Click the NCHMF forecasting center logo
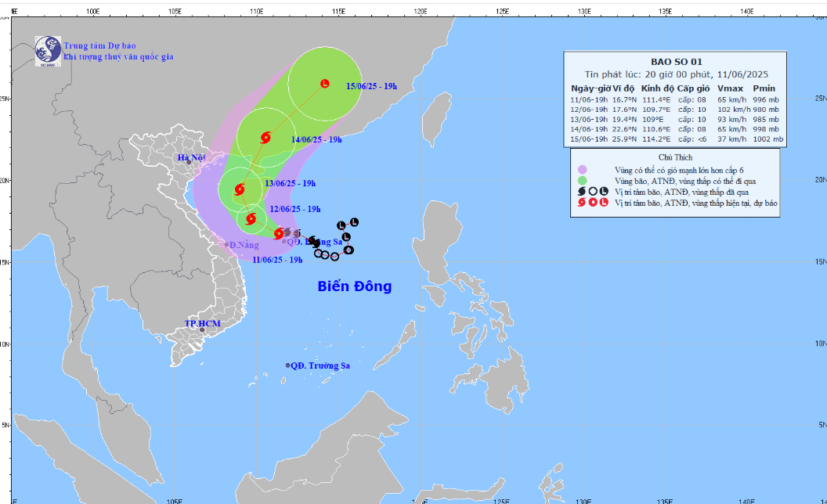This screenshot has height=504, width=827. pos(48,51)
